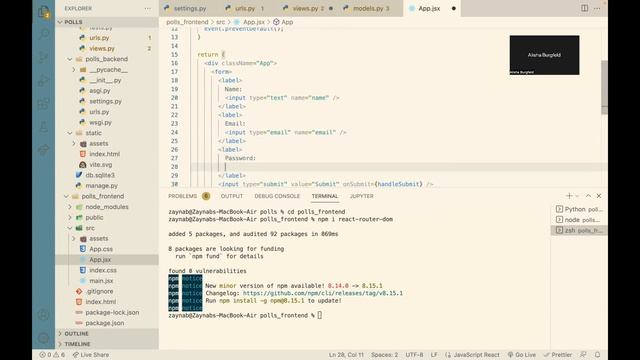The width and height of the screenshot is (640, 360).
Task: Open wsgi.py in the explorer
Action: tap(107, 122)
